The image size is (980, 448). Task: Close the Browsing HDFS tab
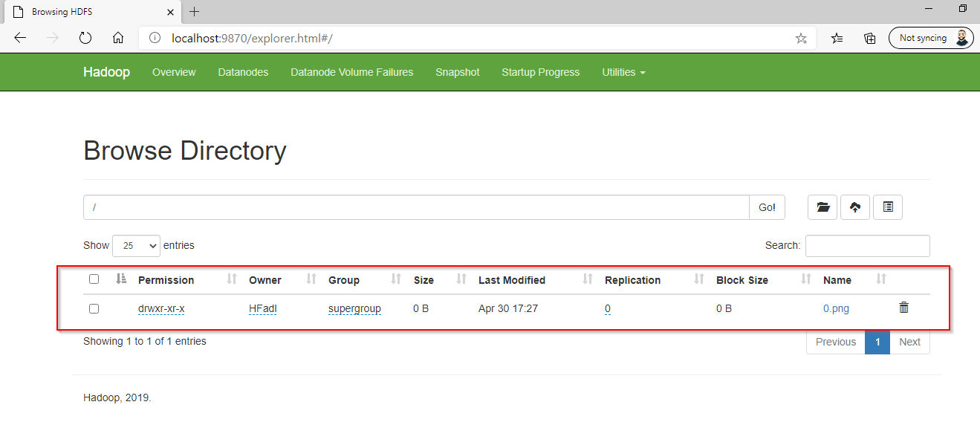point(170,12)
